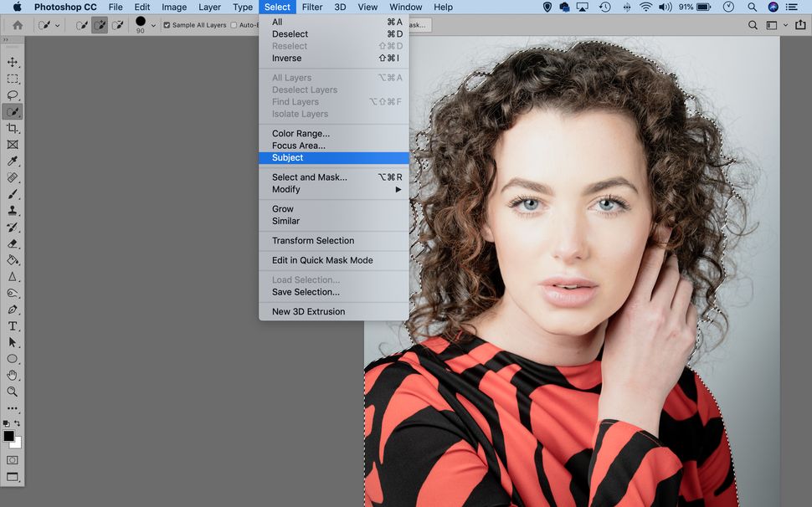Open the Edit Toolbar three-dots menu
This screenshot has width=812, height=507.
13,408
